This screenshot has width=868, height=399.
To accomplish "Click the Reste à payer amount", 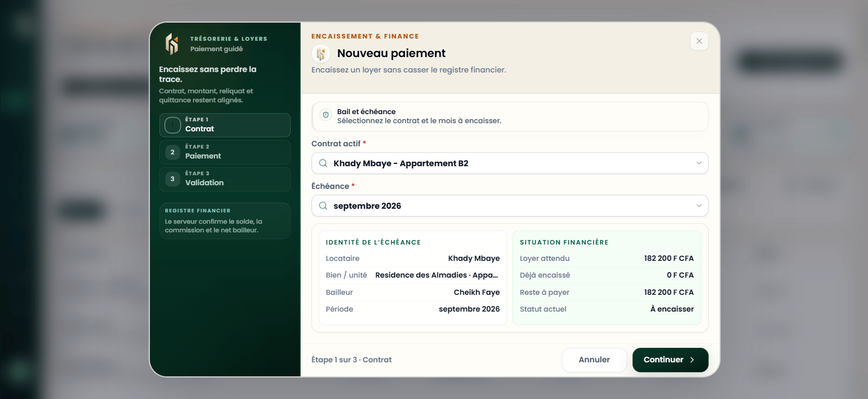I will click(x=669, y=292).
